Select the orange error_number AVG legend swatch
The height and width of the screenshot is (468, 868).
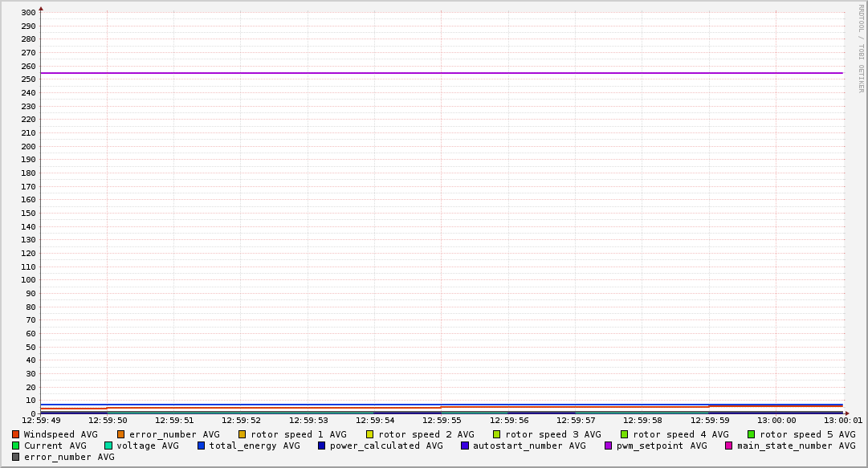coord(121,434)
